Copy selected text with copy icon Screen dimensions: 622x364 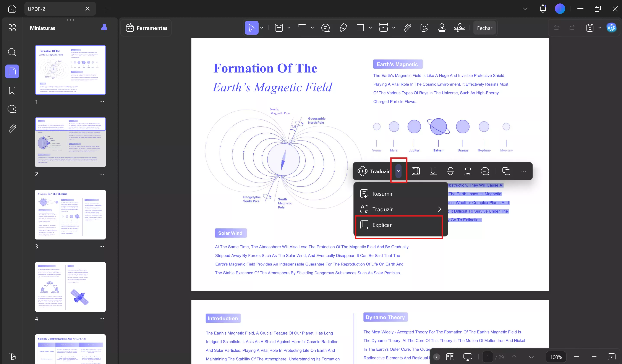tap(506, 171)
